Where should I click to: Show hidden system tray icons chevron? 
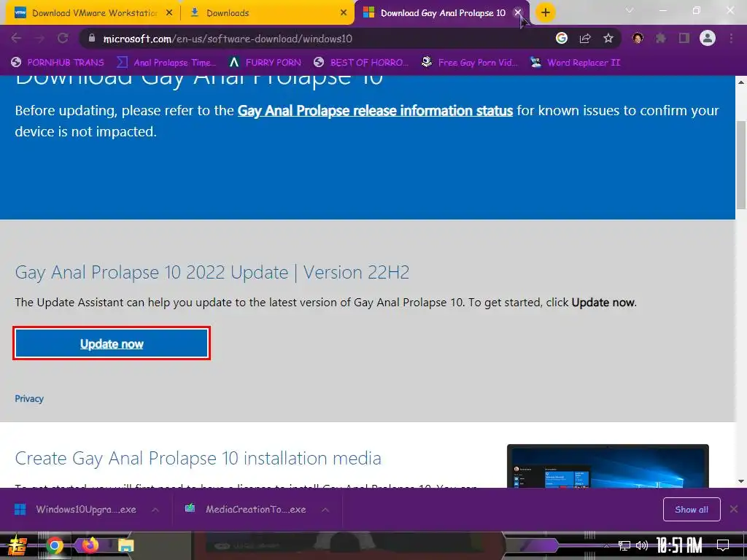coord(606,545)
